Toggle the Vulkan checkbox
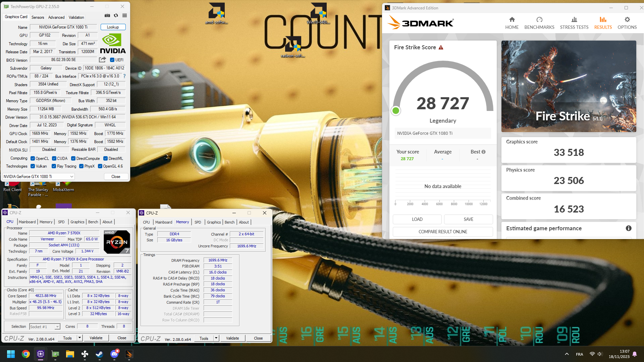The width and height of the screenshot is (644, 362). tap(33, 166)
